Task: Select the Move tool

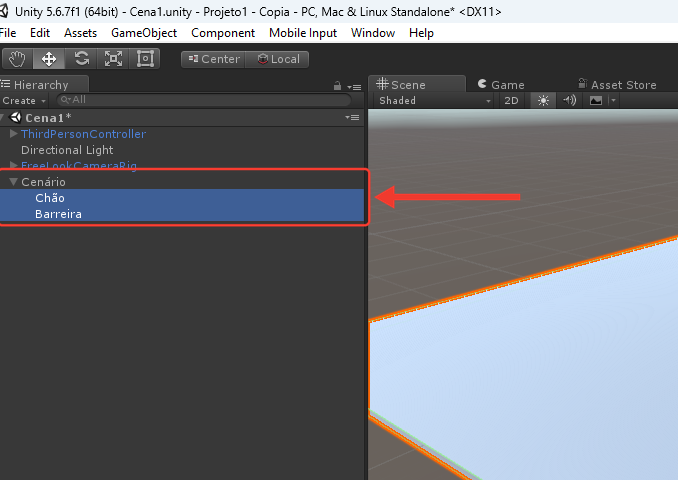Action: pyautogui.click(x=49, y=59)
